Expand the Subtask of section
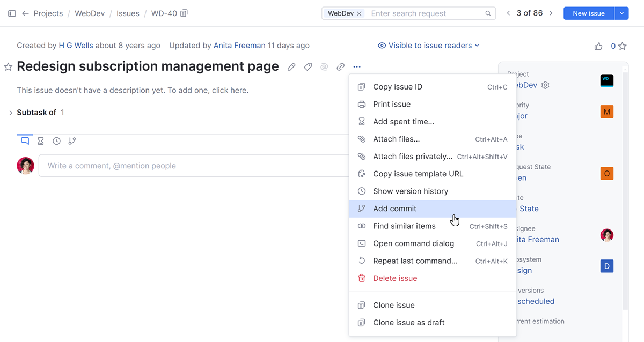Viewport: 644px width, 342px height. (10, 113)
